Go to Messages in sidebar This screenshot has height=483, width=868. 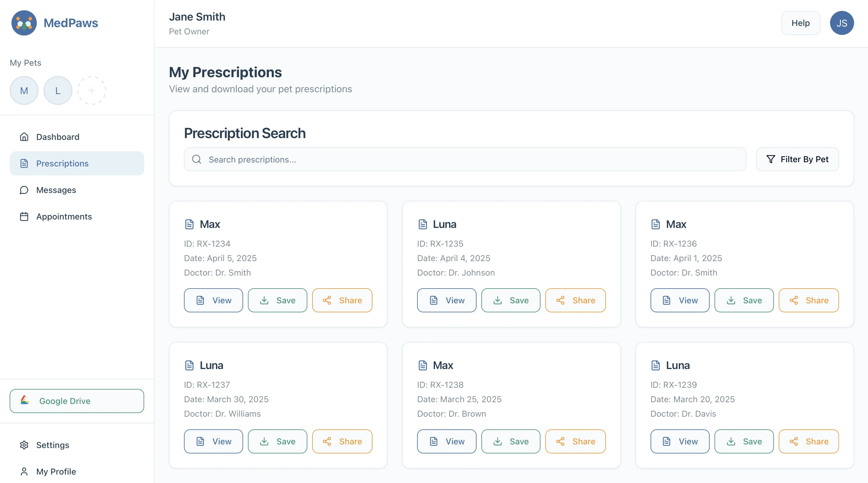point(77,190)
